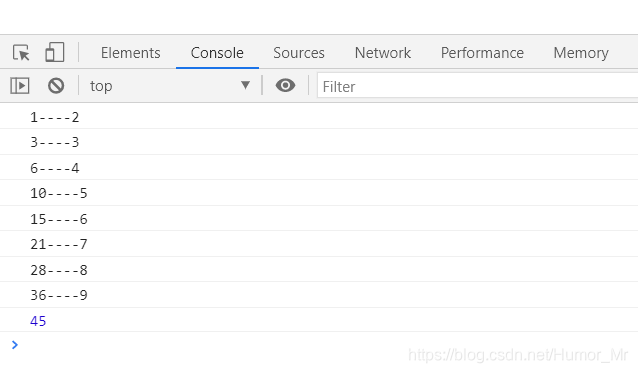The image size is (638, 373).
Task: Toggle the device toolbar icon
Action: coord(55,52)
